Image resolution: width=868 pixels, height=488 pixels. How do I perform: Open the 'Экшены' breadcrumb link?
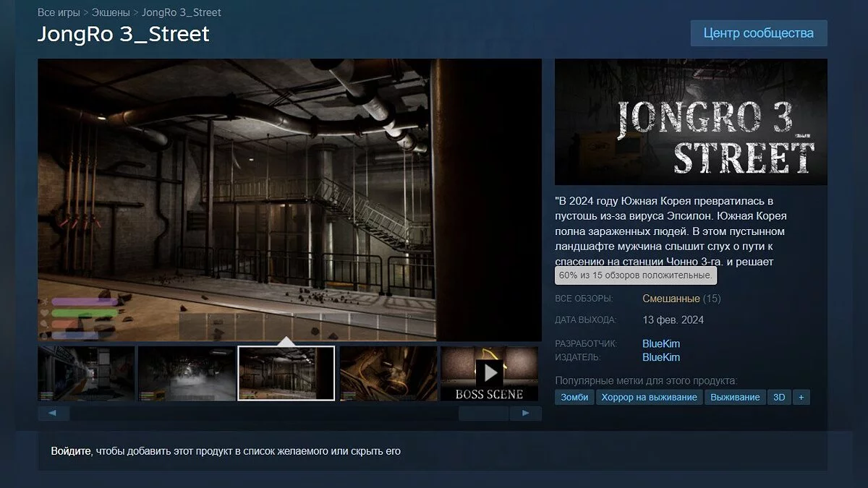pyautogui.click(x=111, y=12)
